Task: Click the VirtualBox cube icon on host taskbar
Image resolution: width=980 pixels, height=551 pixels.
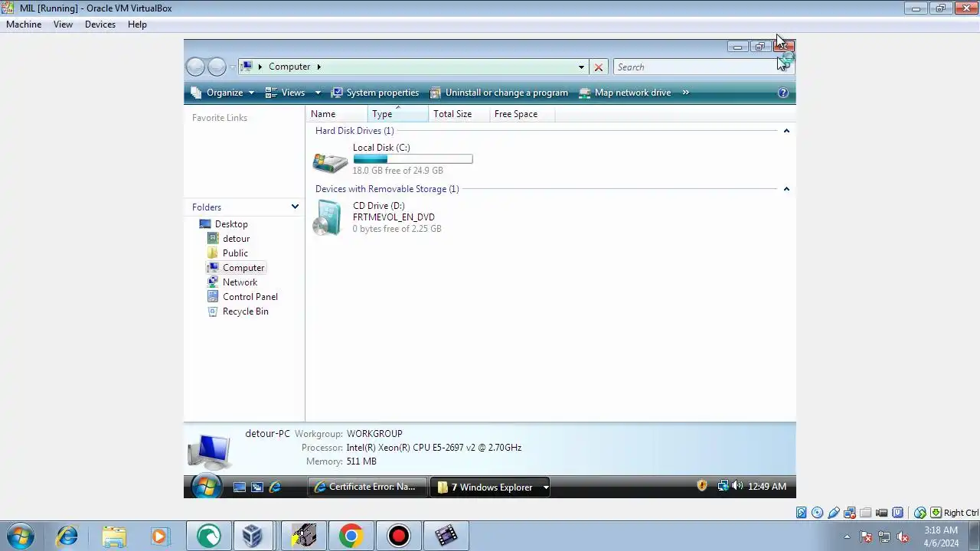Action: [x=252, y=536]
